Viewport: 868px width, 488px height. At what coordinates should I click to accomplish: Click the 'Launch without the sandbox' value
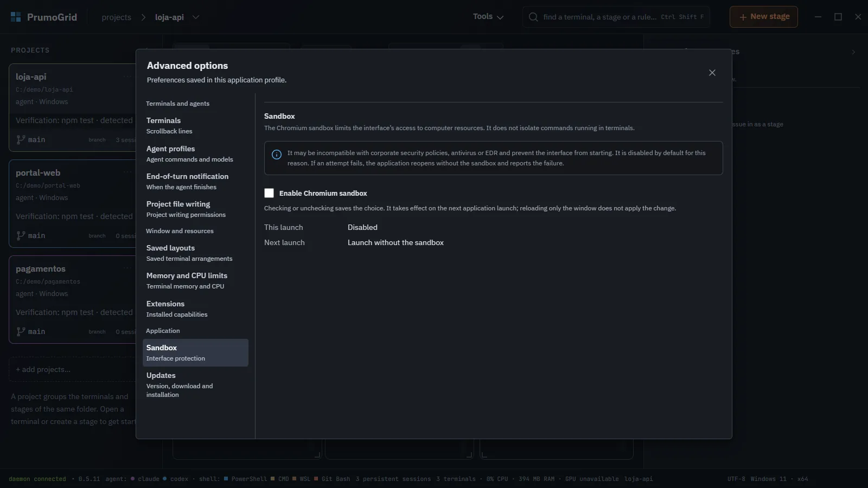[x=395, y=242]
